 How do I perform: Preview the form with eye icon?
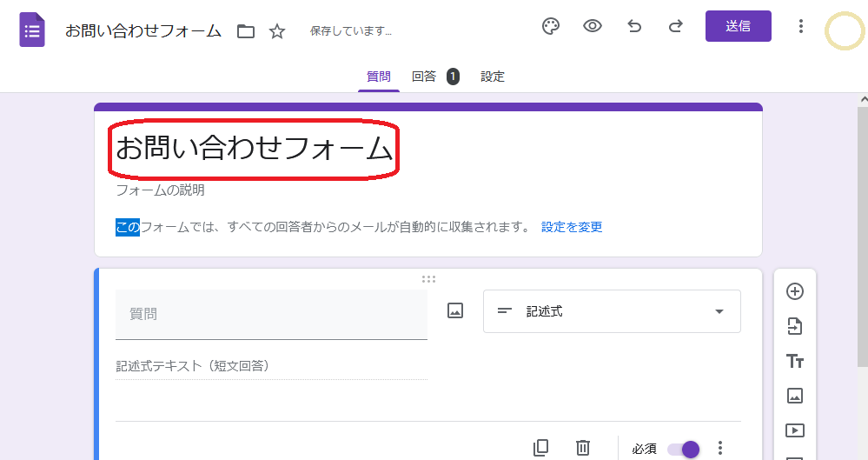pyautogui.click(x=593, y=26)
